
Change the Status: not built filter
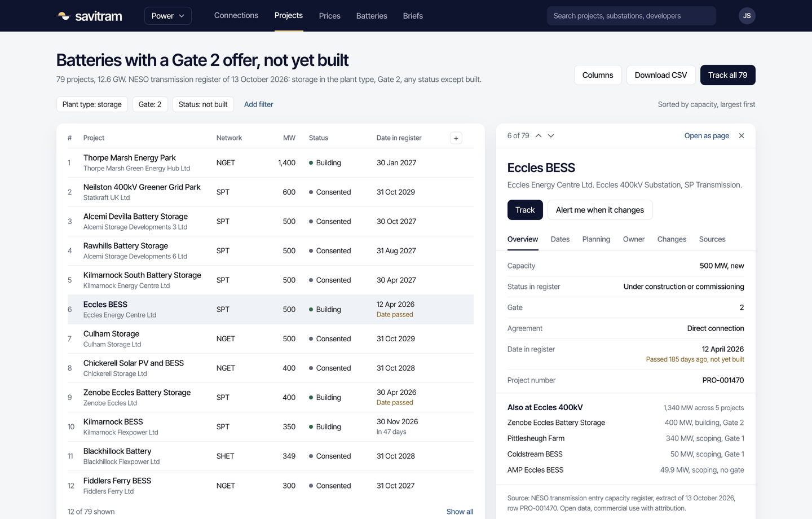pos(203,104)
